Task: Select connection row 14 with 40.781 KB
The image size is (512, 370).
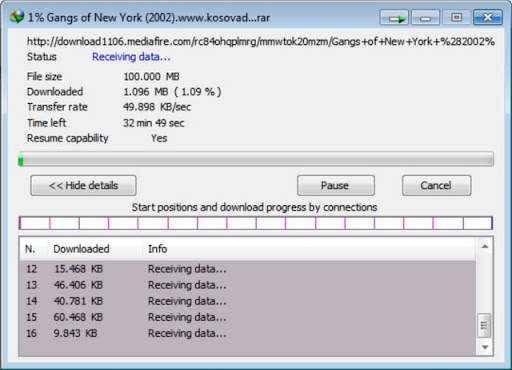Action: coord(247,301)
